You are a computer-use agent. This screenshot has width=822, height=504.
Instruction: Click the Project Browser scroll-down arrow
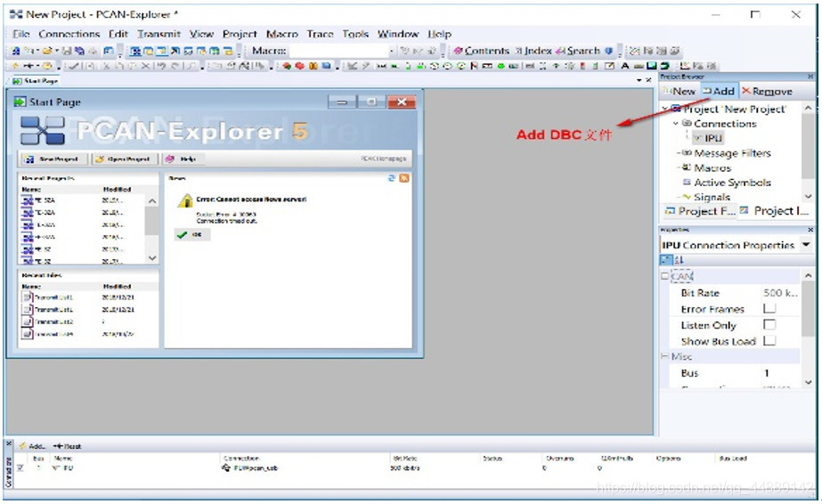point(808,197)
